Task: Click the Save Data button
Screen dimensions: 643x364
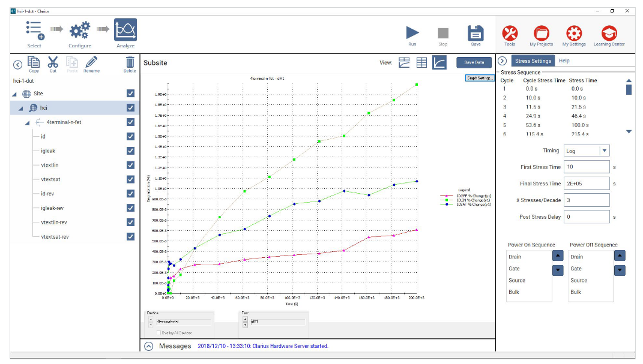Action: point(474,62)
